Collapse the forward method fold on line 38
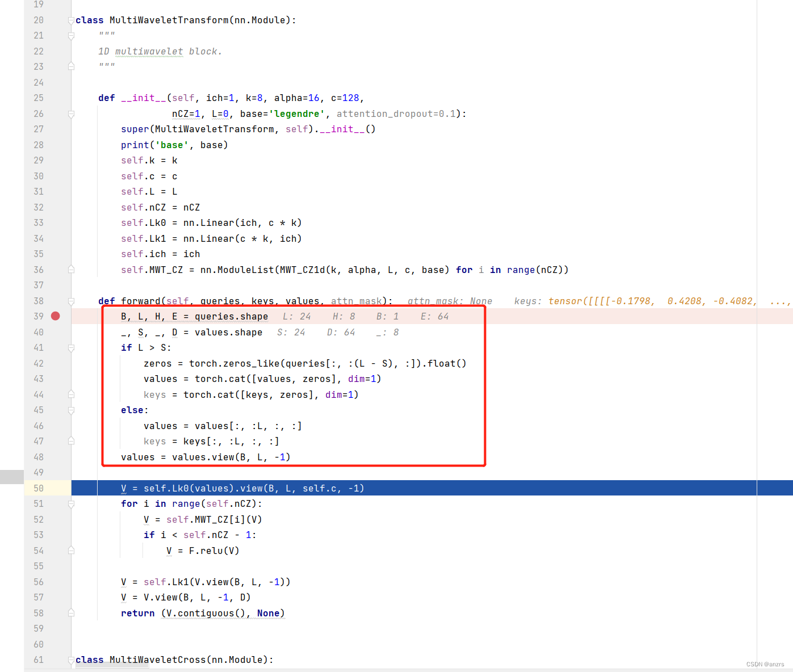The height and width of the screenshot is (672, 793). pyautogui.click(x=71, y=301)
